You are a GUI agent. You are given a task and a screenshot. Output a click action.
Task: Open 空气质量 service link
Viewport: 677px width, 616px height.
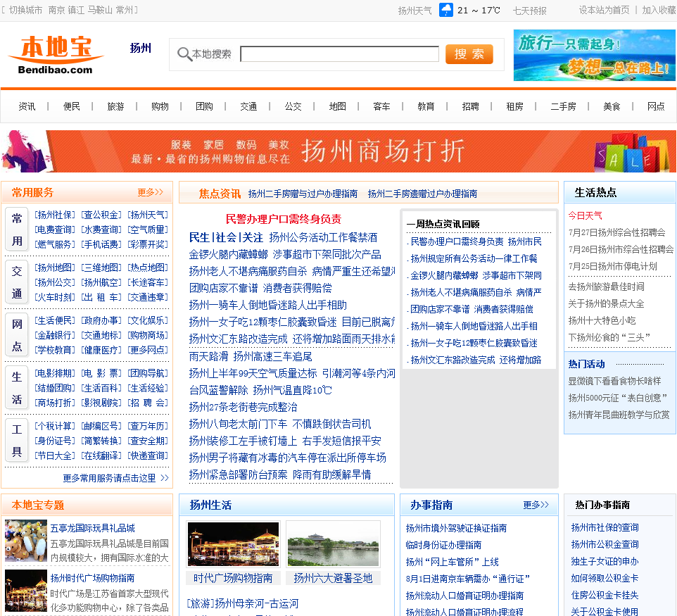click(x=148, y=230)
